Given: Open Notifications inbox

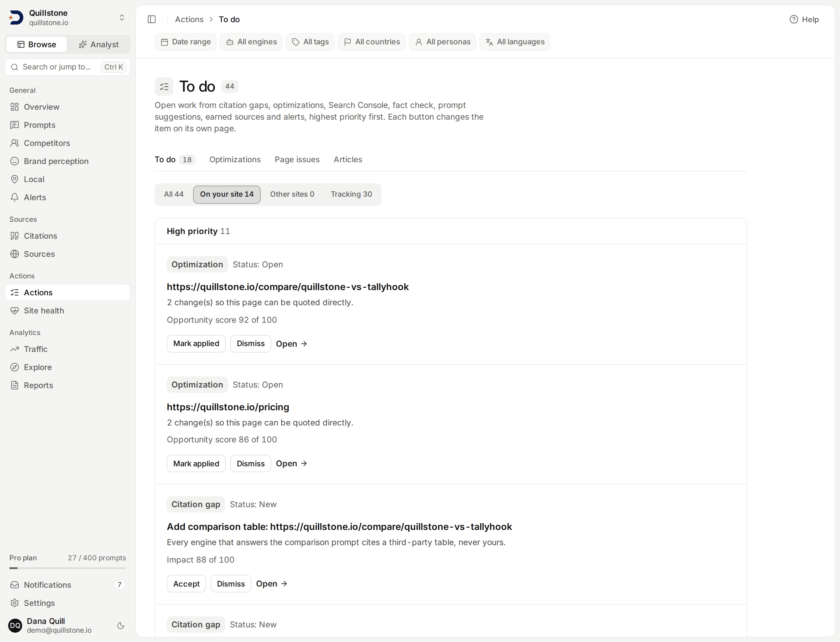Looking at the screenshot, I should tap(68, 585).
